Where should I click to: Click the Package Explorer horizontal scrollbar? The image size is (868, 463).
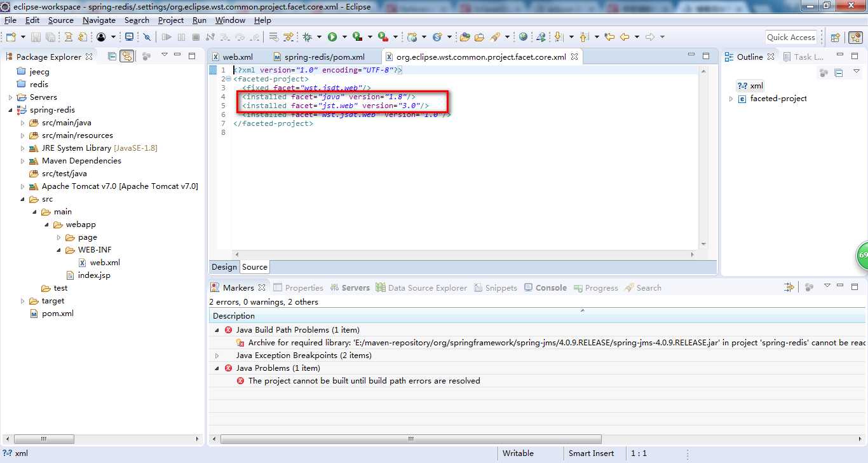(x=44, y=439)
